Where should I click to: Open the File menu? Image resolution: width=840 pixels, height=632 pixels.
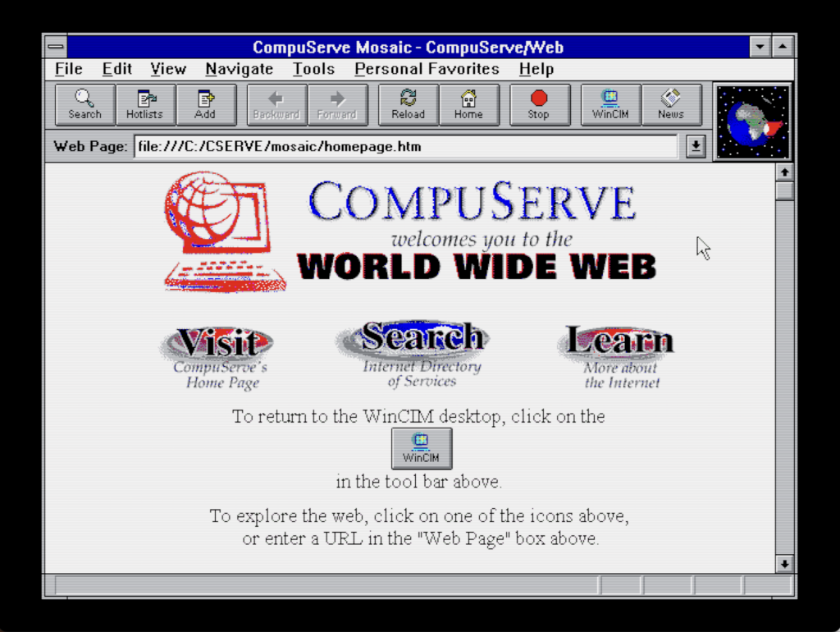coord(69,69)
